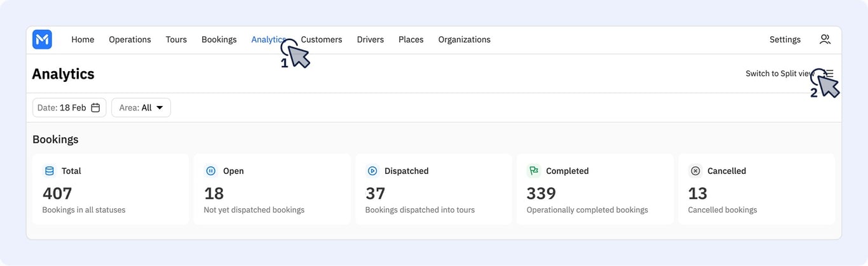868x266 pixels.
Task: Open the user profile icon
Action: (825, 39)
